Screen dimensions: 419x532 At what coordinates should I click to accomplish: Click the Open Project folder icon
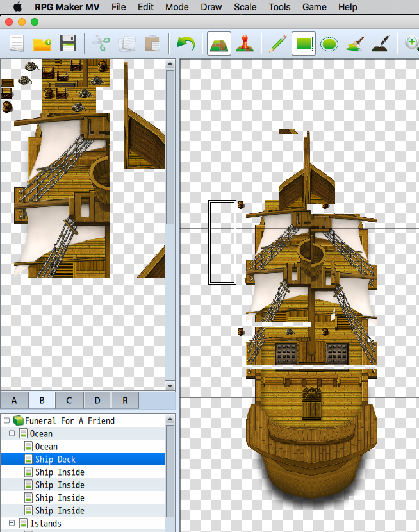(42, 44)
